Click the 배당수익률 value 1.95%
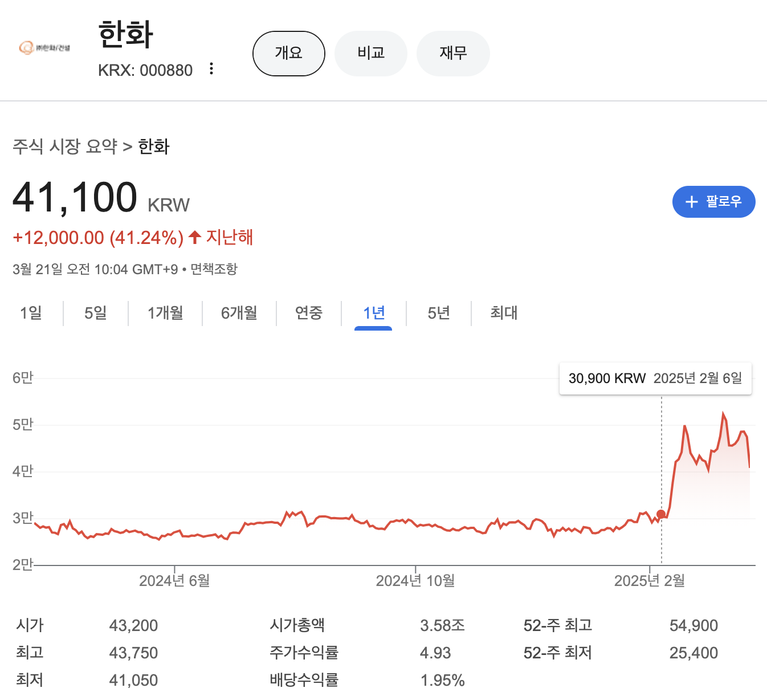This screenshot has width=767, height=700. pos(443,680)
